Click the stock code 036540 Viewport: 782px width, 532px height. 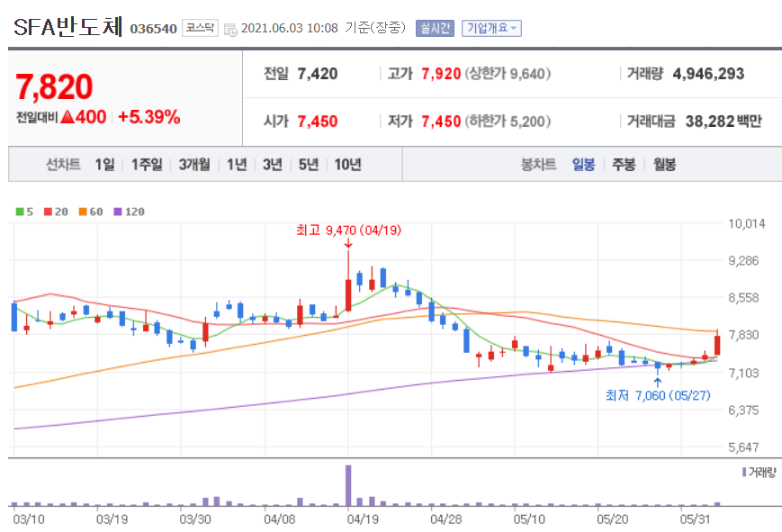pyautogui.click(x=154, y=29)
